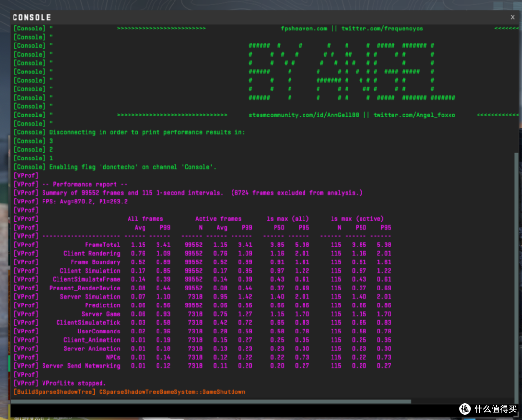Click the 'FPS: Avg=870.2, P1=293.2' line
522x420 pixels.
tap(85, 202)
